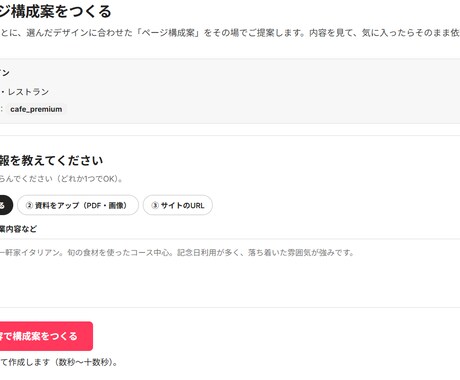Click the '報を教えてください' section heading
This screenshot has height=380, width=460.
point(51,161)
